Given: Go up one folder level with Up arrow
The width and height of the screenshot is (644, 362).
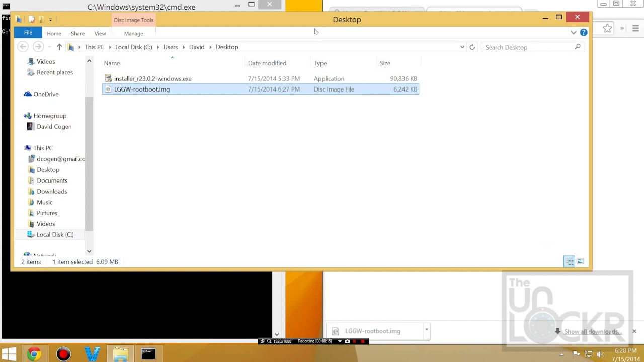Looking at the screenshot, I should pyautogui.click(x=59, y=47).
